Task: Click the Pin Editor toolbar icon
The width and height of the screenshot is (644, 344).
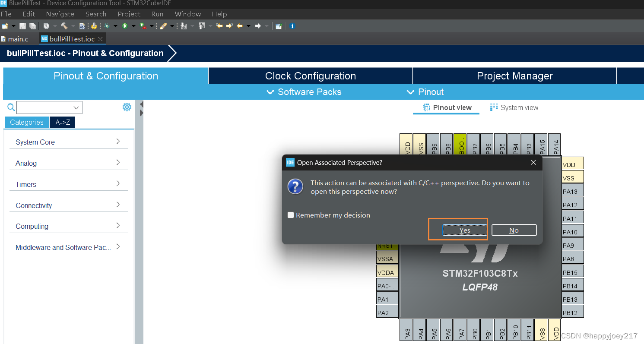Action: point(279,26)
